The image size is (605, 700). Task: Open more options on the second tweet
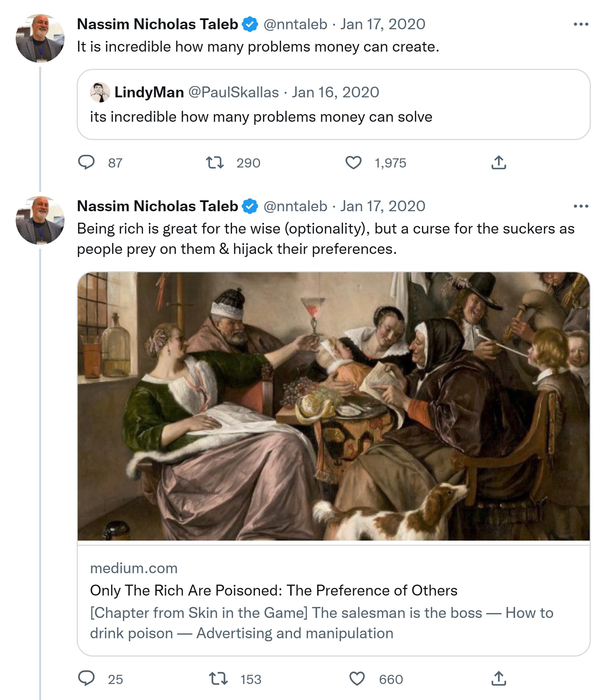tap(581, 206)
